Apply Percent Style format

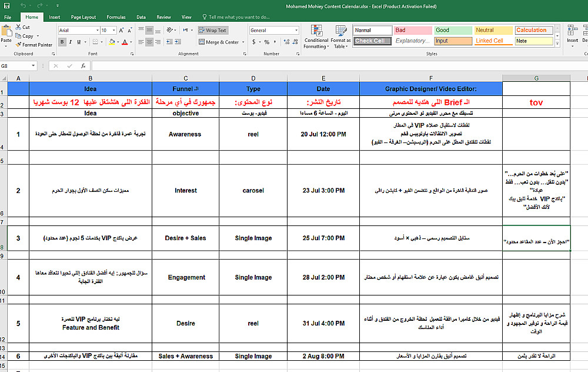pos(266,42)
